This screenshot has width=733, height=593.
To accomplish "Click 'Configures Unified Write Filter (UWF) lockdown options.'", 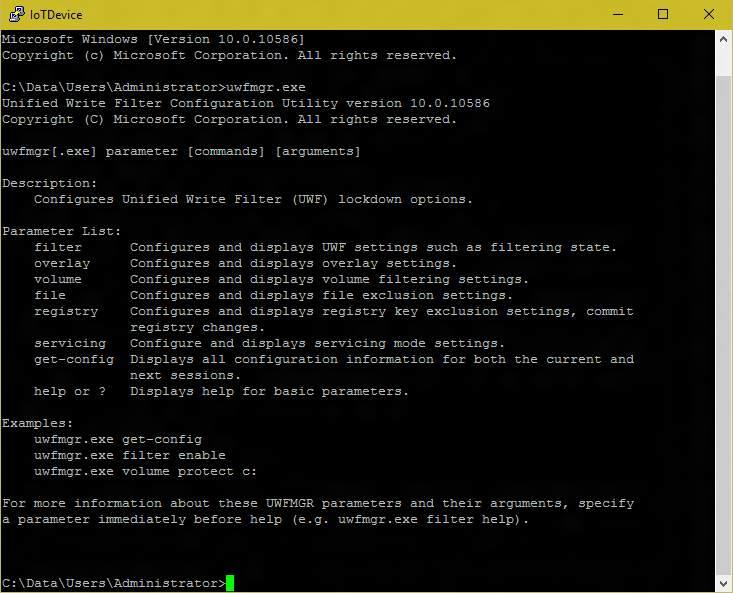I will coord(253,200).
